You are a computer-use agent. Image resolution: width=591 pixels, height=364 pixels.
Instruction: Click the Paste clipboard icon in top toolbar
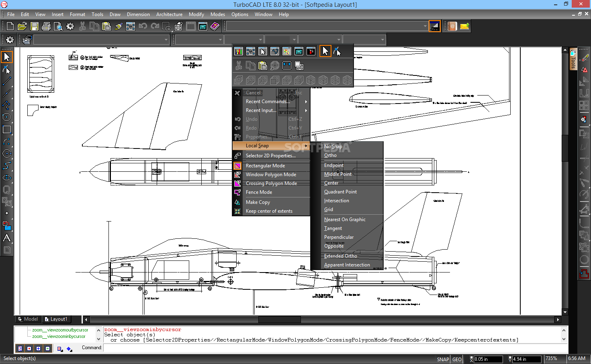[x=106, y=26]
